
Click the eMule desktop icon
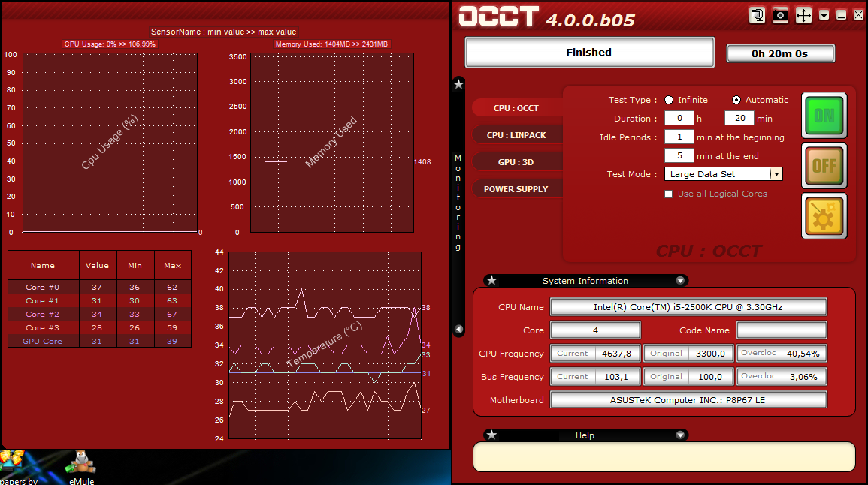click(x=80, y=465)
